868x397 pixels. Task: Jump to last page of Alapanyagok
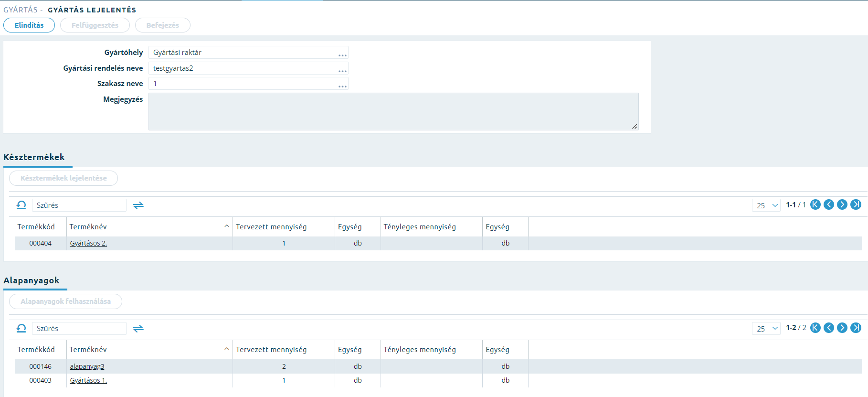click(x=856, y=328)
